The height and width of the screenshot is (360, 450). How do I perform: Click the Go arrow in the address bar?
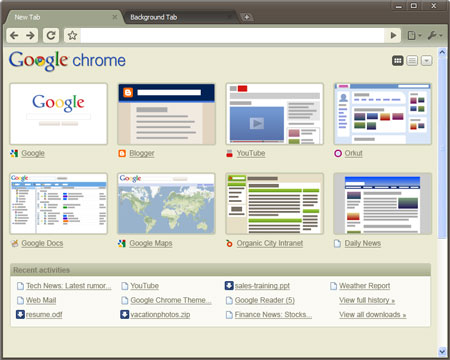tap(393, 35)
